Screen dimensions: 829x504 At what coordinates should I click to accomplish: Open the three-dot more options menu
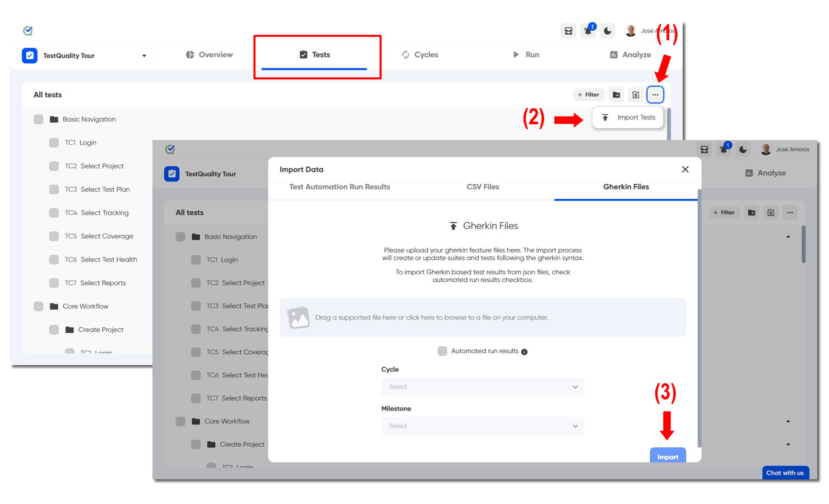coord(655,95)
